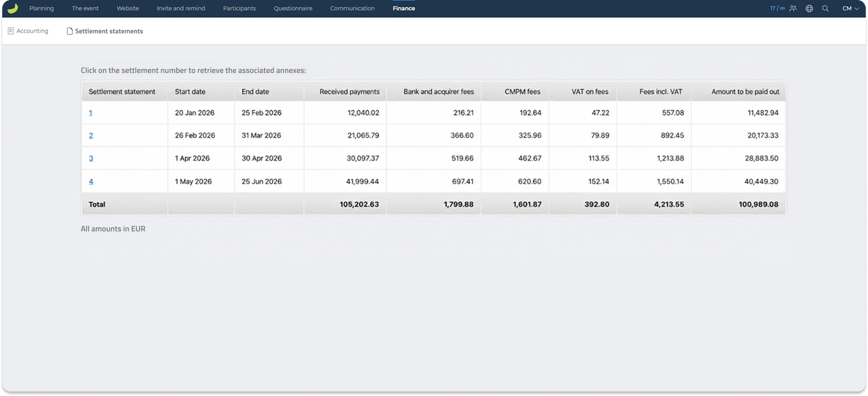Viewport: 868px width, 396px height.
Task: Click payout amount 20,173.33
Action: pos(763,136)
